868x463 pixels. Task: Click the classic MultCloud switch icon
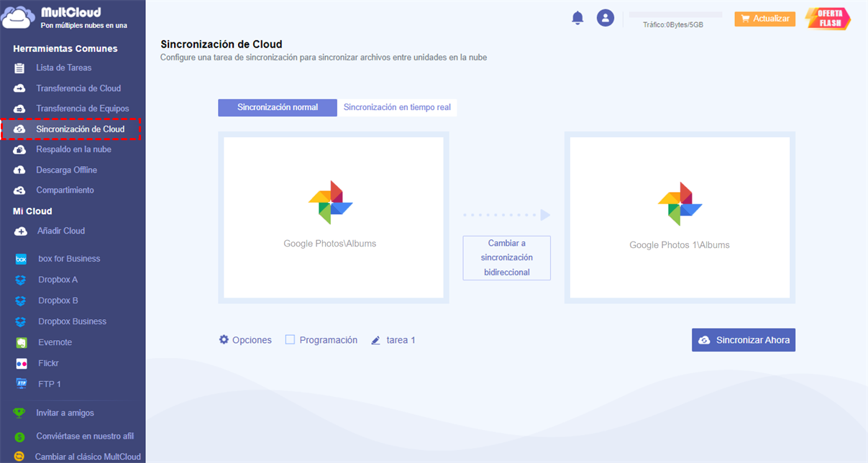pyautogui.click(x=19, y=457)
